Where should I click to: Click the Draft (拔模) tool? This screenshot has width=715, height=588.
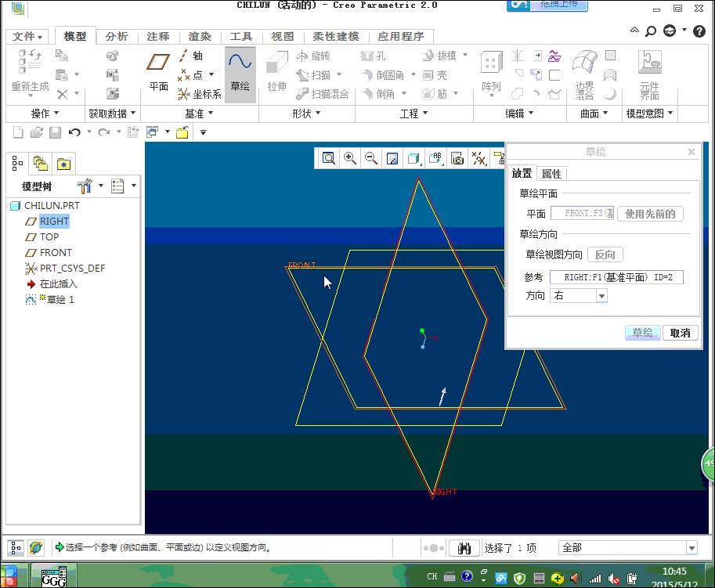click(x=439, y=56)
